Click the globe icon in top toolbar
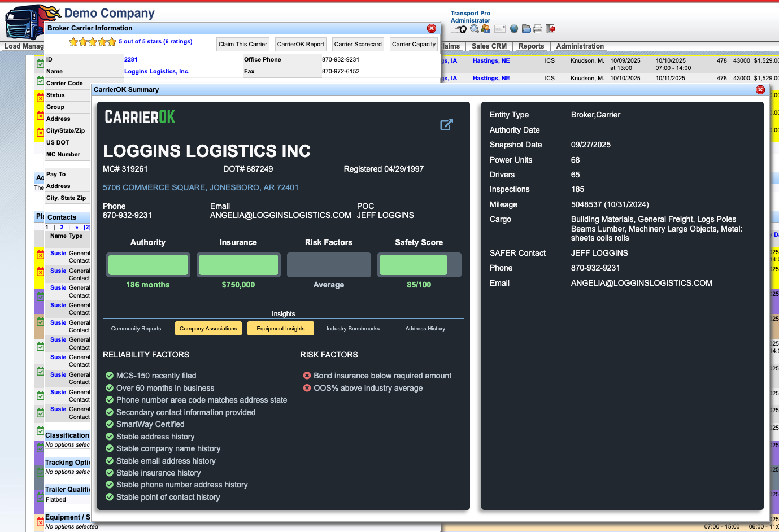The height and width of the screenshot is (532, 779). click(514, 29)
